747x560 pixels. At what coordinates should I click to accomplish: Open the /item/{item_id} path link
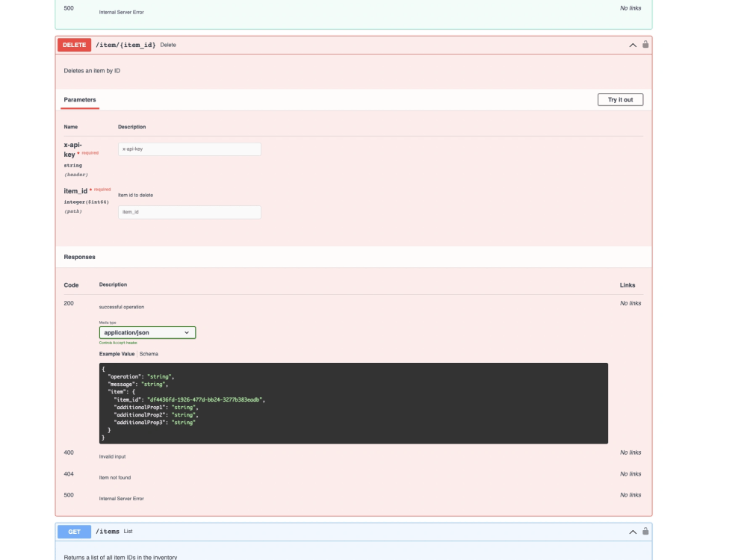[124, 45]
